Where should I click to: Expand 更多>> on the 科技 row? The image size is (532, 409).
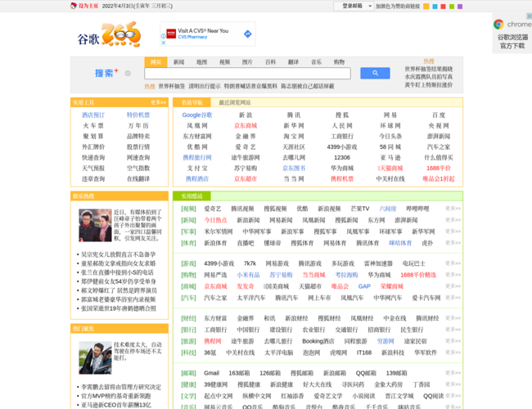click(x=453, y=353)
